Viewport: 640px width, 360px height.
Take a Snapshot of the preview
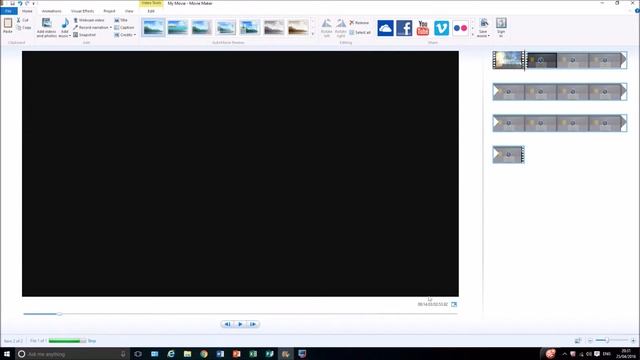tap(84, 35)
